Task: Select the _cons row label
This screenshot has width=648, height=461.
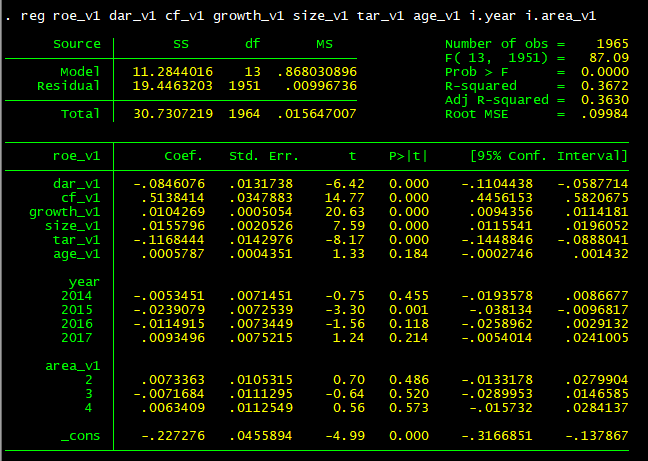Action: point(81,436)
